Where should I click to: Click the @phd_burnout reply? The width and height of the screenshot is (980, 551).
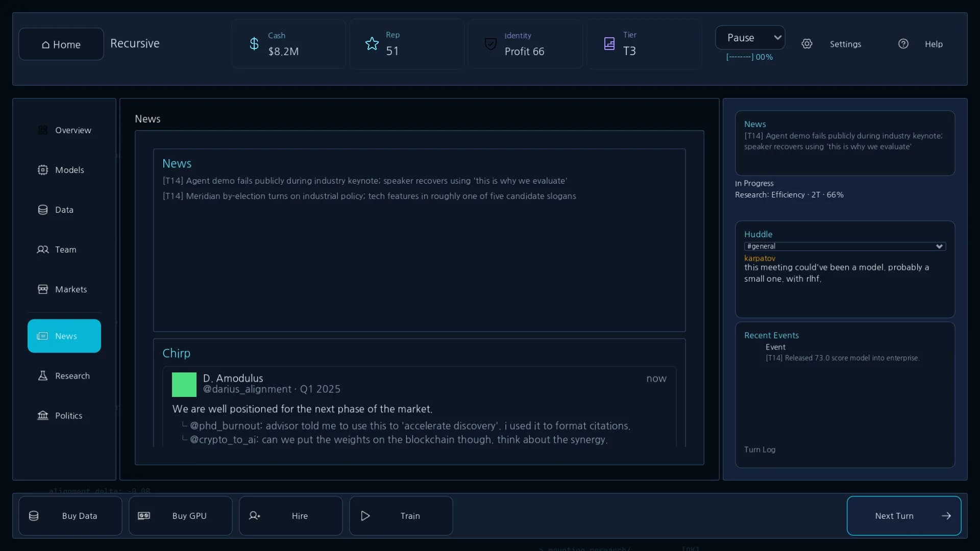pos(410,426)
